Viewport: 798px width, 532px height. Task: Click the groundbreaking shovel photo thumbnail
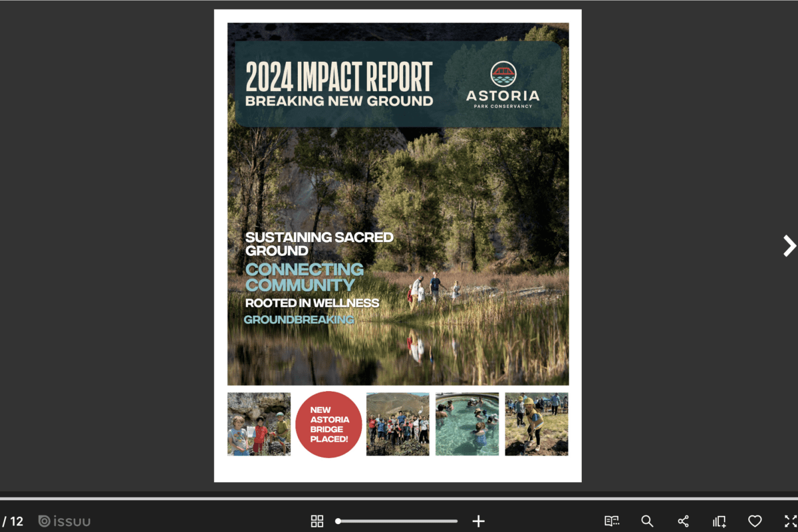pos(537,424)
